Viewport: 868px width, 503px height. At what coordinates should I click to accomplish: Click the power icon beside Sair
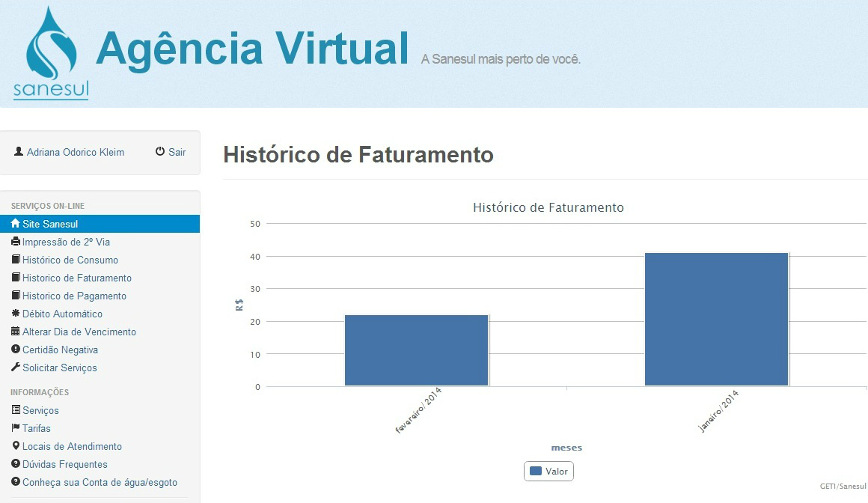point(160,152)
